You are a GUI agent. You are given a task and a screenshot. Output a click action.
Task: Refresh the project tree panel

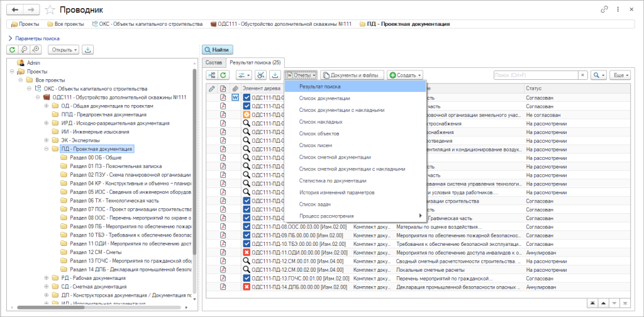[13, 50]
